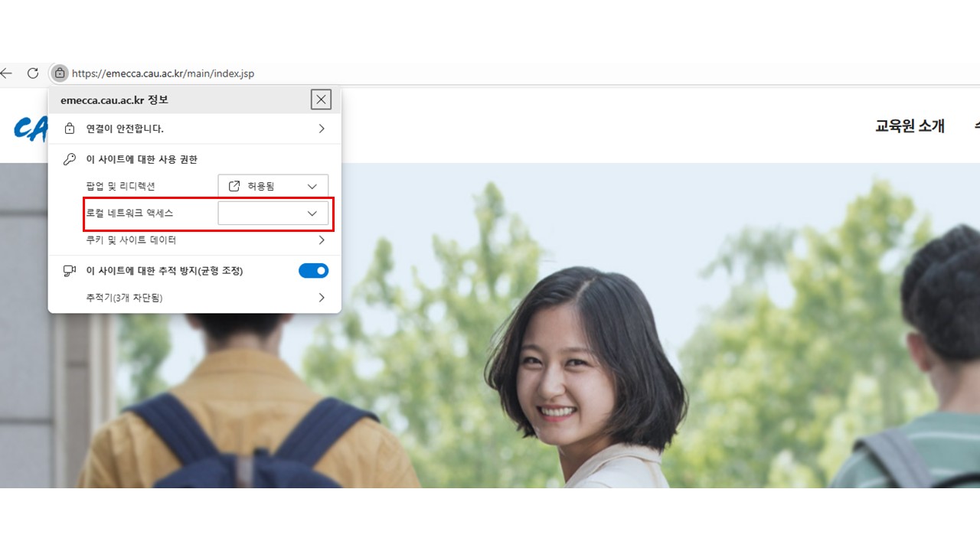Turn off tracking prevention toggle
The width and height of the screenshot is (980, 551).
point(313,271)
